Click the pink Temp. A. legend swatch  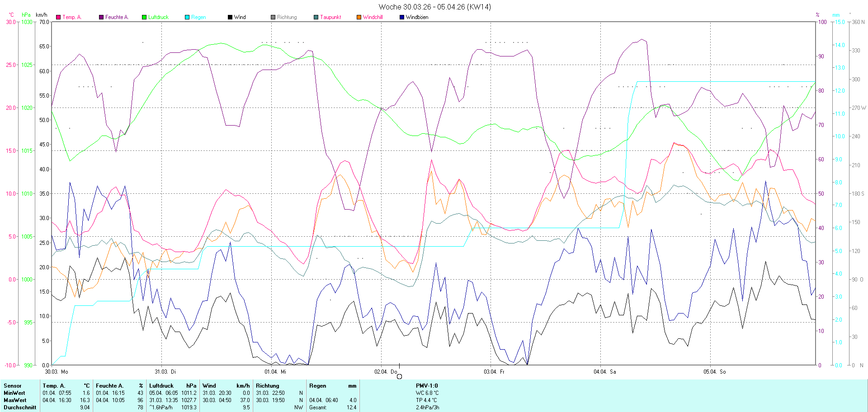point(58,17)
